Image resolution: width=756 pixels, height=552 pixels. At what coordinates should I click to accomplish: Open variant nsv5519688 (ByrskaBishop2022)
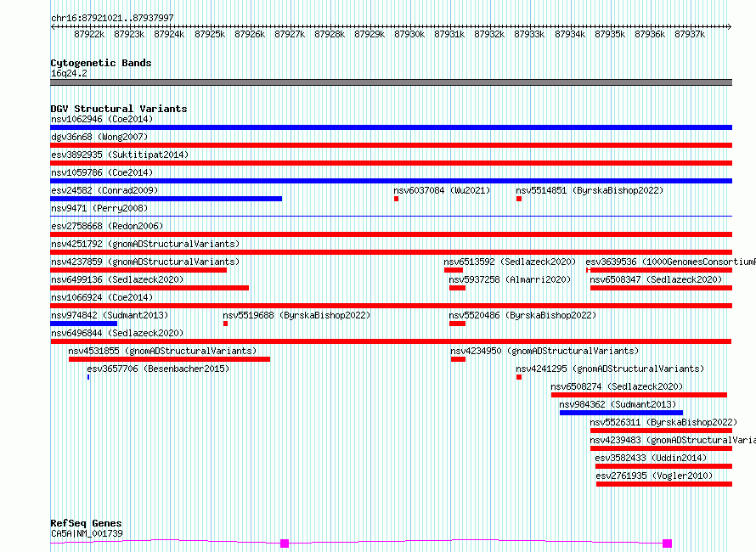pyautogui.click(x=296, y=315)
